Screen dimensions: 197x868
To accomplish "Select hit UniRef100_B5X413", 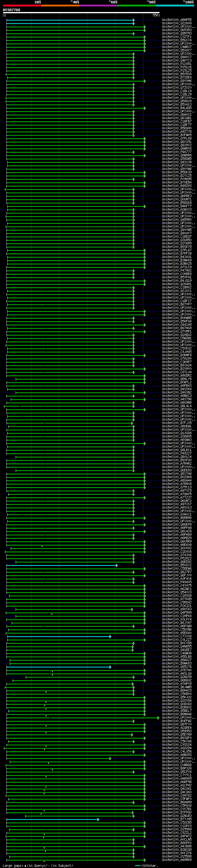I will 177,104.
